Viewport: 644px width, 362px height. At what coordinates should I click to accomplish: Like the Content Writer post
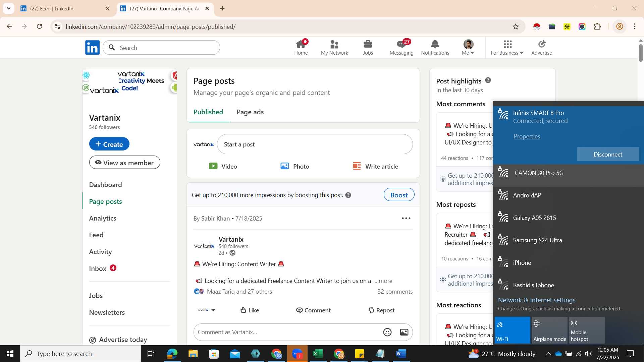pos(250,310)
